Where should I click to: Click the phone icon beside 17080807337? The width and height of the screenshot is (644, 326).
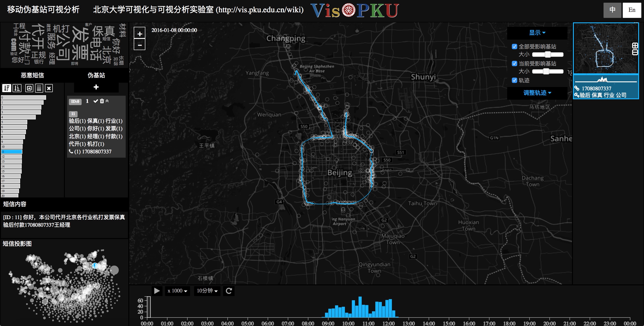pos(71,151)
